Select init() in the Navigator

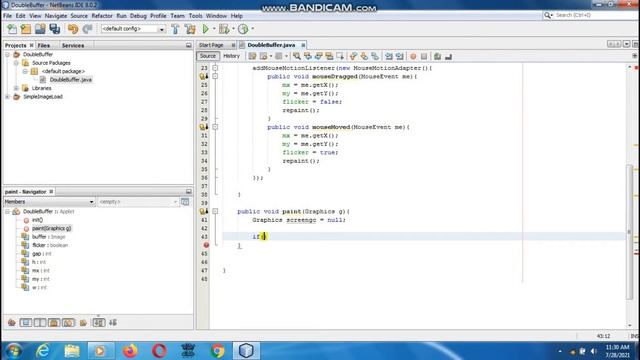click(x=37, y=220)
